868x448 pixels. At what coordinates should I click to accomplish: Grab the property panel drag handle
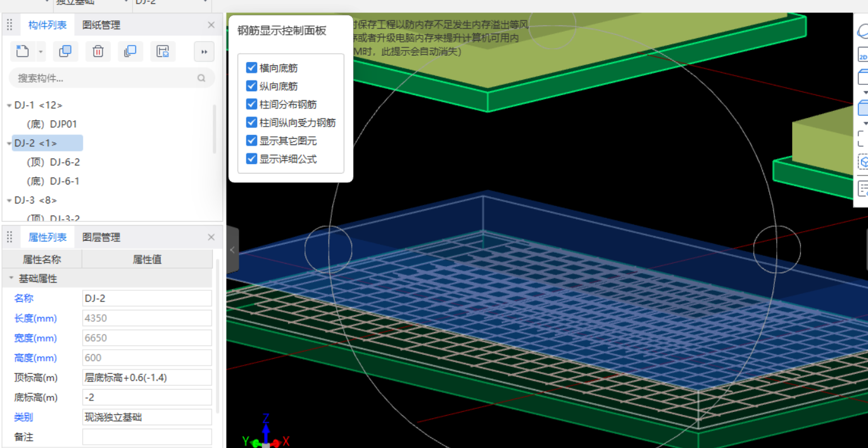[x=9, y=238]
